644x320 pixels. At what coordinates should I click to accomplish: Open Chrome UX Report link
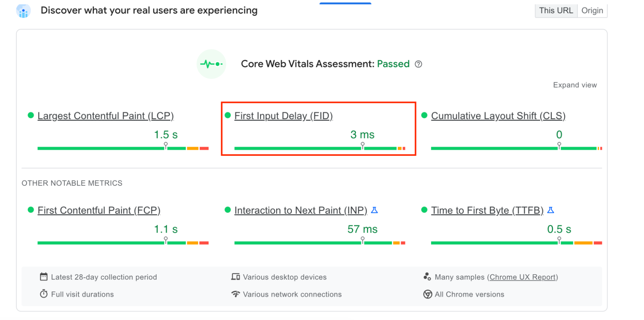click(x=522, y=277)
